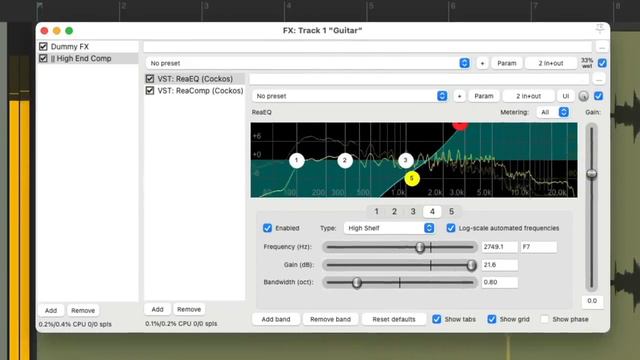This screenshot has height=360, width=640.
Task: Click the Bandwidth (oct) slider handle
Action: point(357,282)
